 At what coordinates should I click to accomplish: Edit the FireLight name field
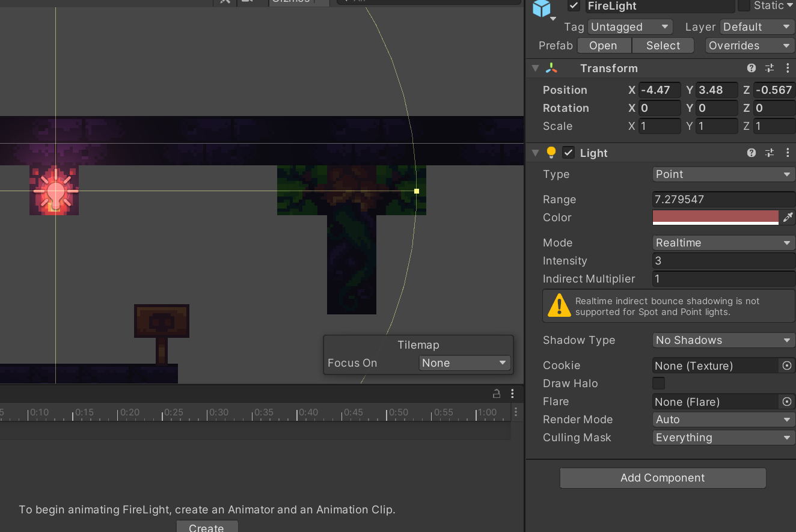pos(659,6)
